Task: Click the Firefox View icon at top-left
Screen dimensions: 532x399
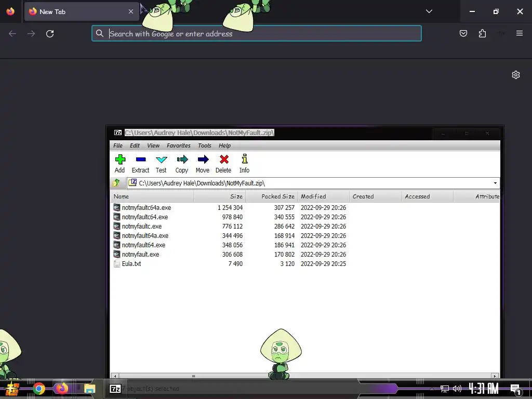Action: [x=10, y=11]
